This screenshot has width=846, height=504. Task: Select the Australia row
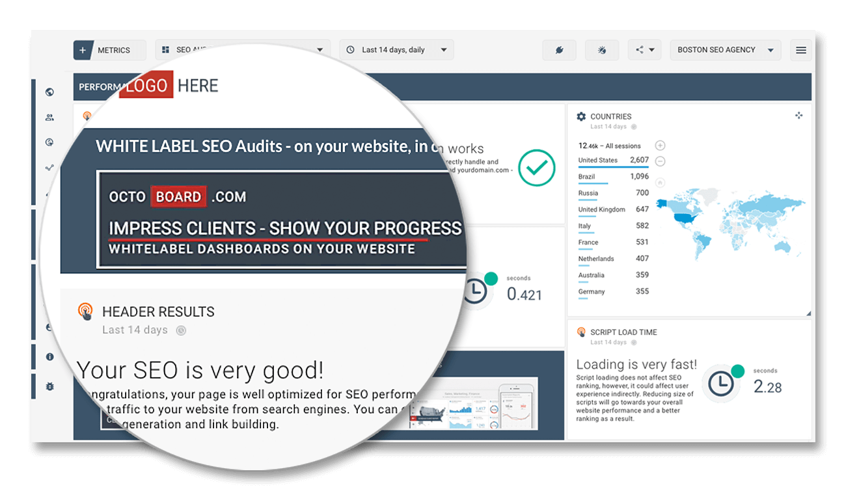(614, 275)
